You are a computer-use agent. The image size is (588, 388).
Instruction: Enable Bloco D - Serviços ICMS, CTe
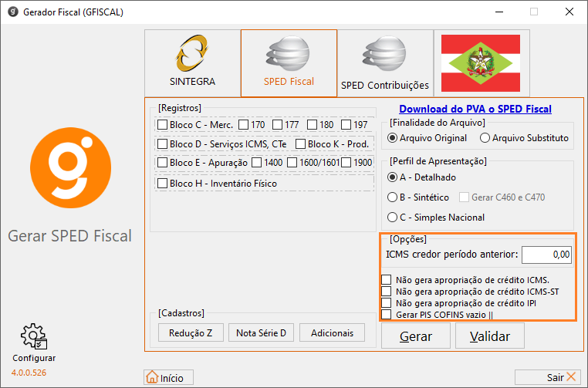point(162,144)
